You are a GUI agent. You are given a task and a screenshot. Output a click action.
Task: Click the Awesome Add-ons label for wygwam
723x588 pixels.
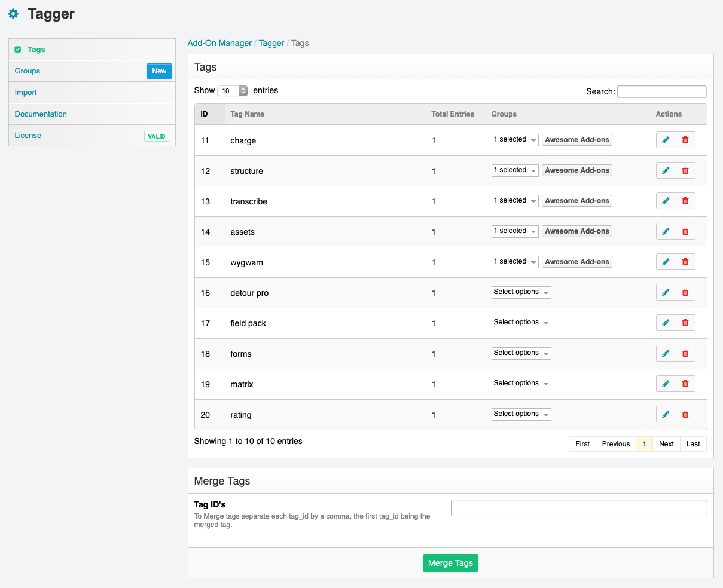pos(577,262)
